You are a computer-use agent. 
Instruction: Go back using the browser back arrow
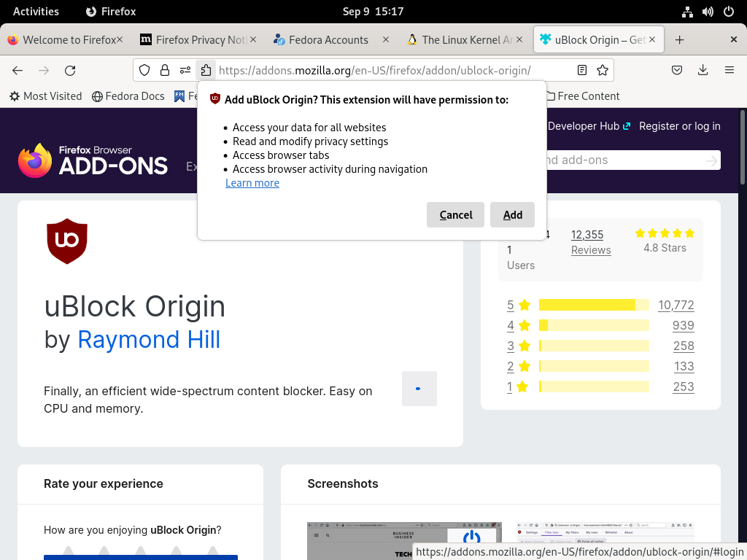point(18,71)
